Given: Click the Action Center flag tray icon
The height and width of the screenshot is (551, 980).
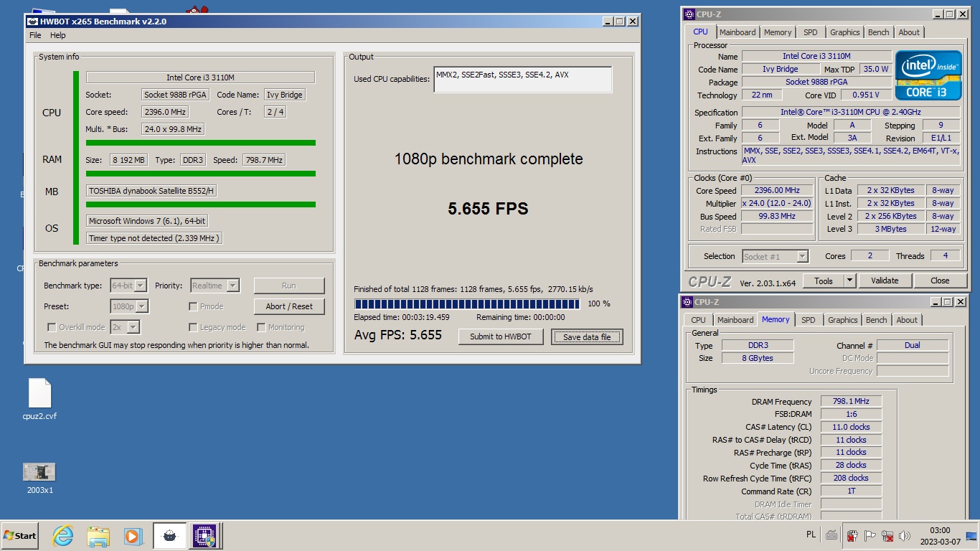Looking at the screenshot, I should point(870,535).
